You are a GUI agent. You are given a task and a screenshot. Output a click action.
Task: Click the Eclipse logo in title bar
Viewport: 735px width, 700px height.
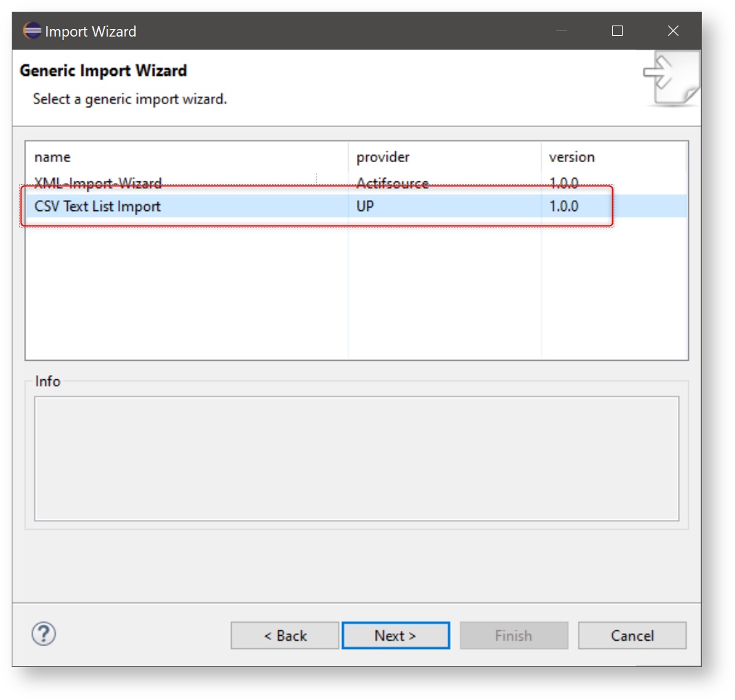click(32, 31)
